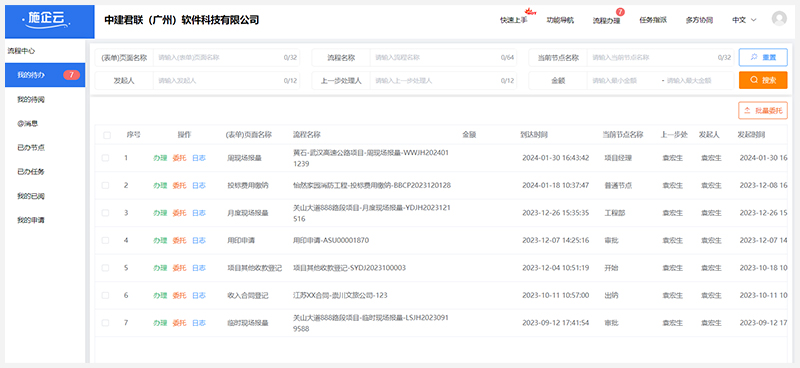Screen dimensions: 800x368
Task: Focus the 上一步处理人 input field
Action: point(443,81)
